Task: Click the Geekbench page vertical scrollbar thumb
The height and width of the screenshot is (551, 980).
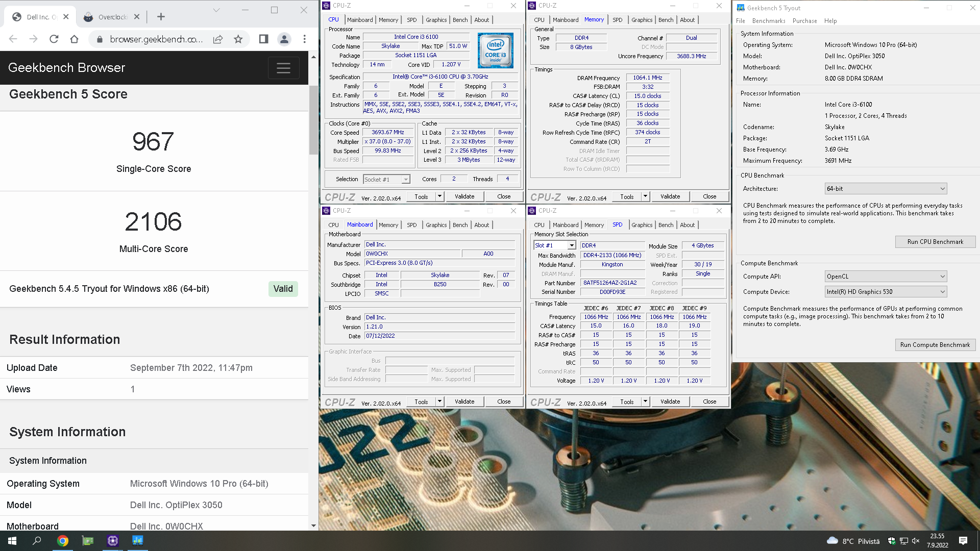Action: (313, 120)
